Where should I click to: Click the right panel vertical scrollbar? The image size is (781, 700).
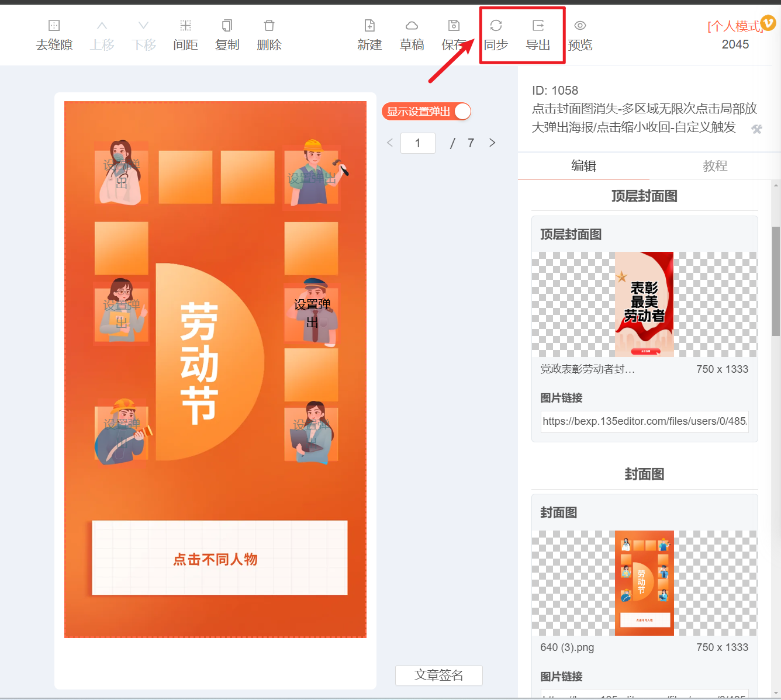pos(776,280)
